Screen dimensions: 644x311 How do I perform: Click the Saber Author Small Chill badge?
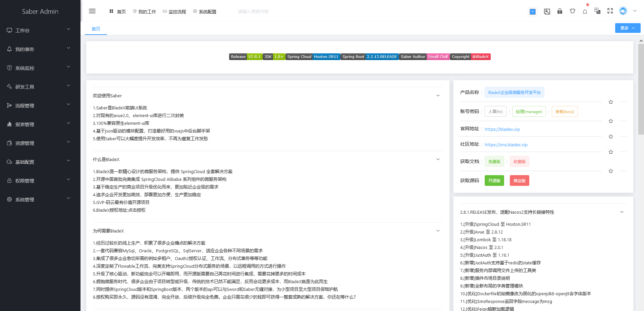(424, 57)
